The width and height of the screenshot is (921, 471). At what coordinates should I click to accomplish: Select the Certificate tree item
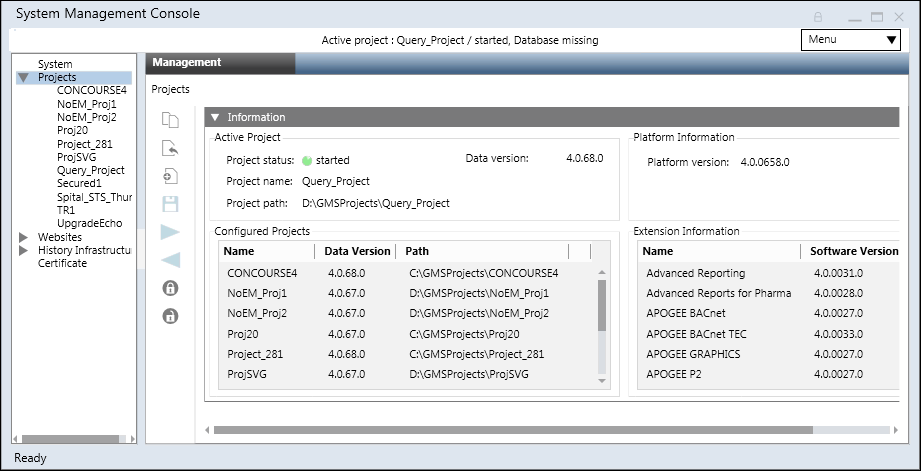point(62,263)
